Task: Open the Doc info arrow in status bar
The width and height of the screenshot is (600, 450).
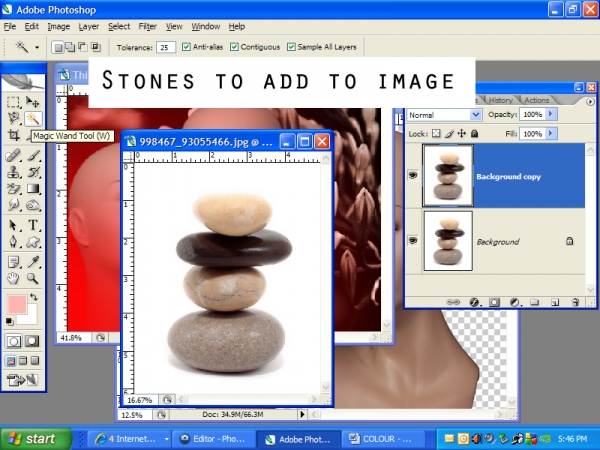Action: [302, 414]
